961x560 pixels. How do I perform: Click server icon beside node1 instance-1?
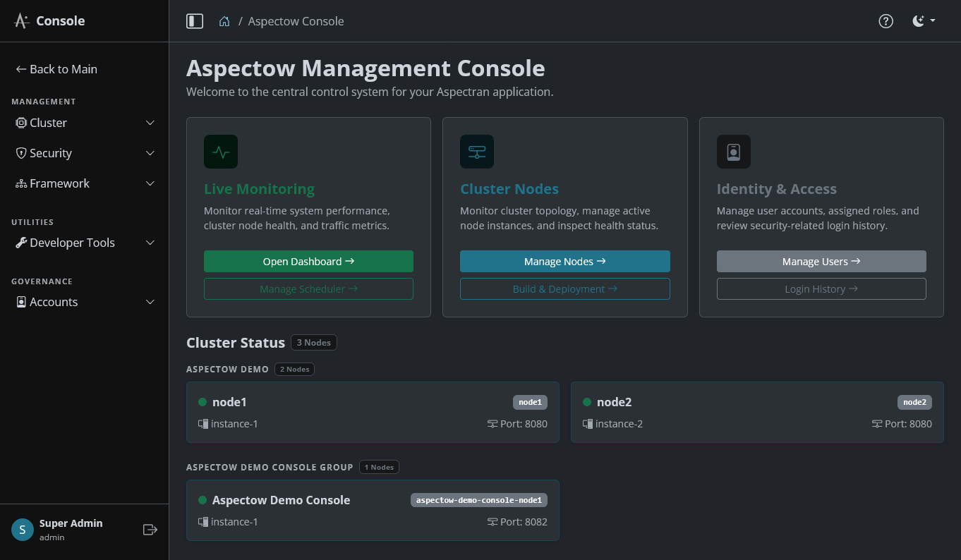[x=203, y=424]
